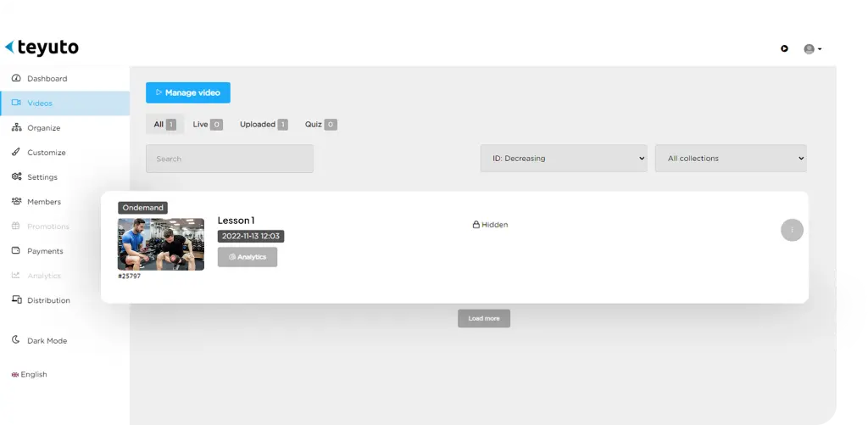868x425 pixels.
Task: Open the All collections dropdown
Action: [731, 159]
